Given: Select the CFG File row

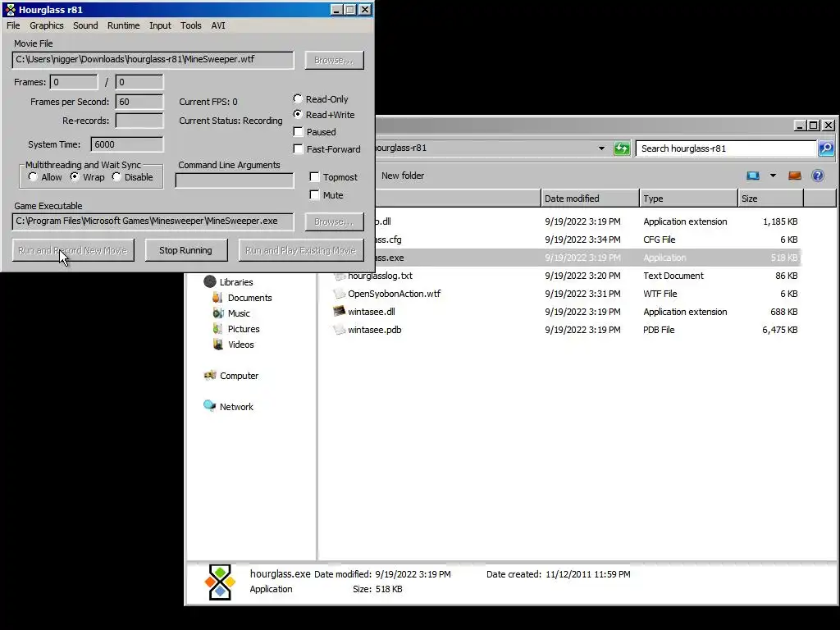Looking at the screenshot, I should 587,240.
